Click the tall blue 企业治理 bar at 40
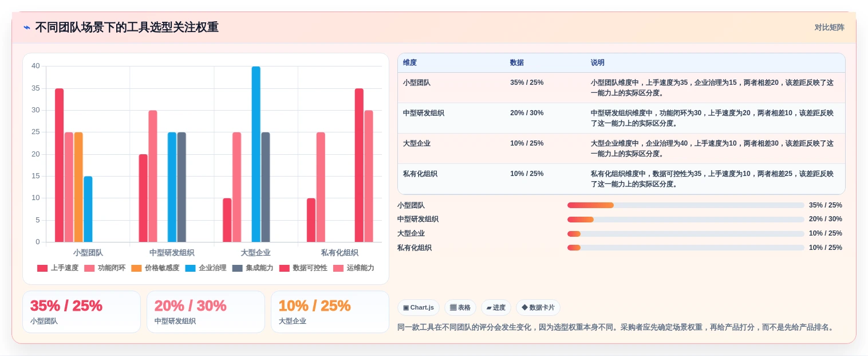This screenshot has width=868, height=356. click(256, 154)
